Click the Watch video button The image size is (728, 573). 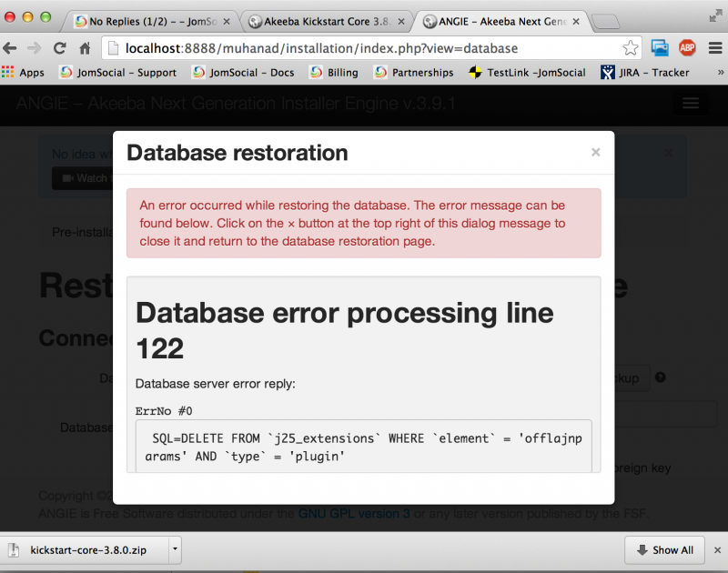click(x=82, y=178)
